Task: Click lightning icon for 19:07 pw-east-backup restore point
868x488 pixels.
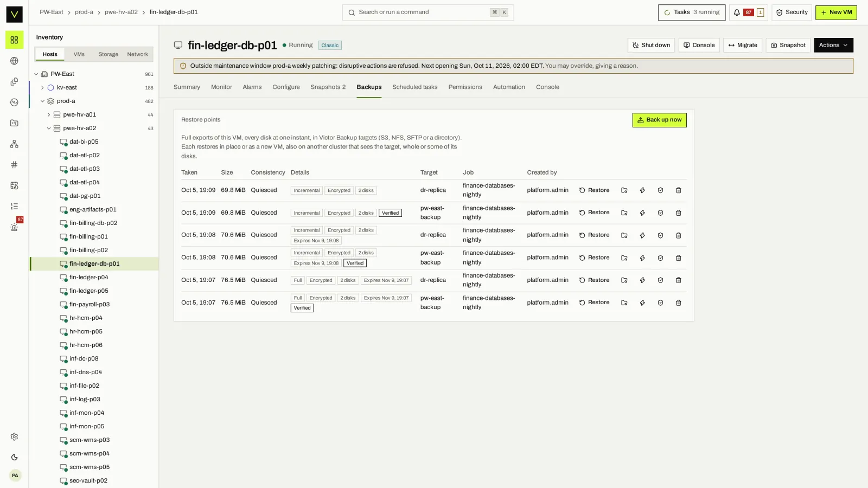Action: pyautogui.click(x=642, y=303)
